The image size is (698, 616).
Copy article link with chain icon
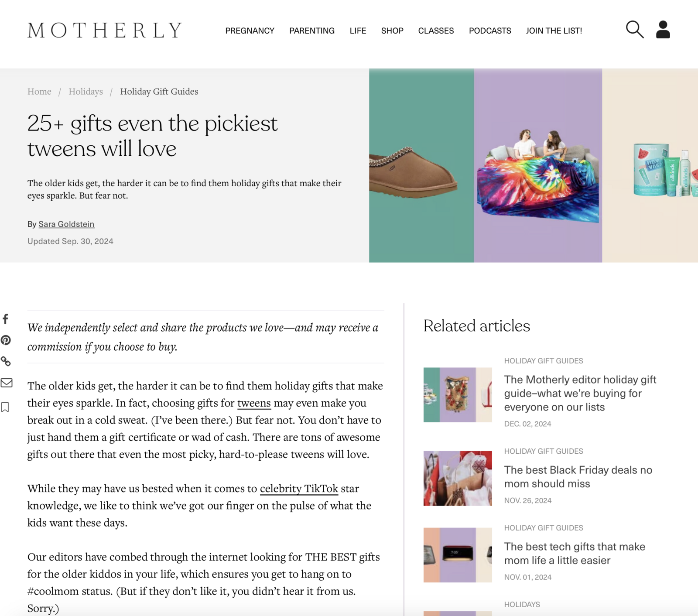[x=6, y=361]
